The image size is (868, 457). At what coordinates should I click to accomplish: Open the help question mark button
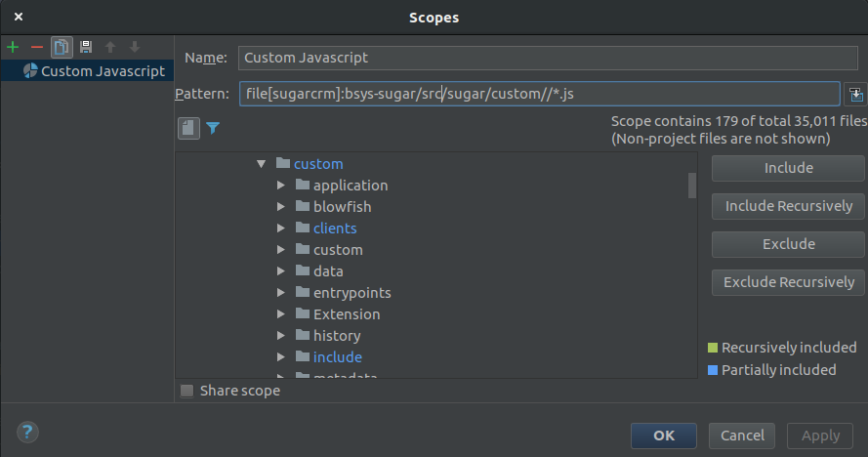tap(27, 433)
